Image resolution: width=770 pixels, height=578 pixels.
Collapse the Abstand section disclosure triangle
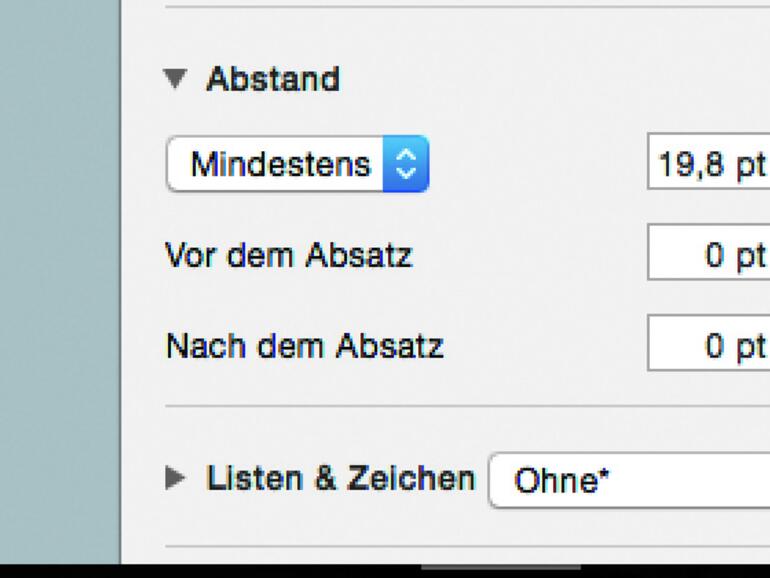click(176, 80)
